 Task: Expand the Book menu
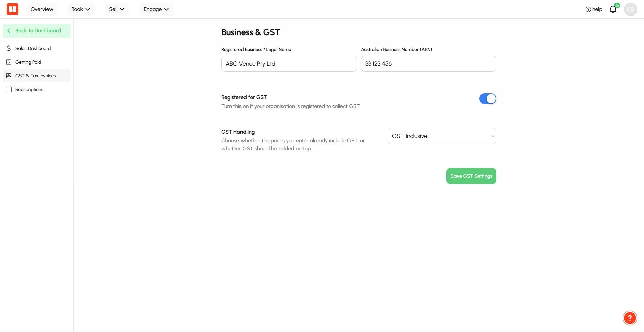point(80,9)
